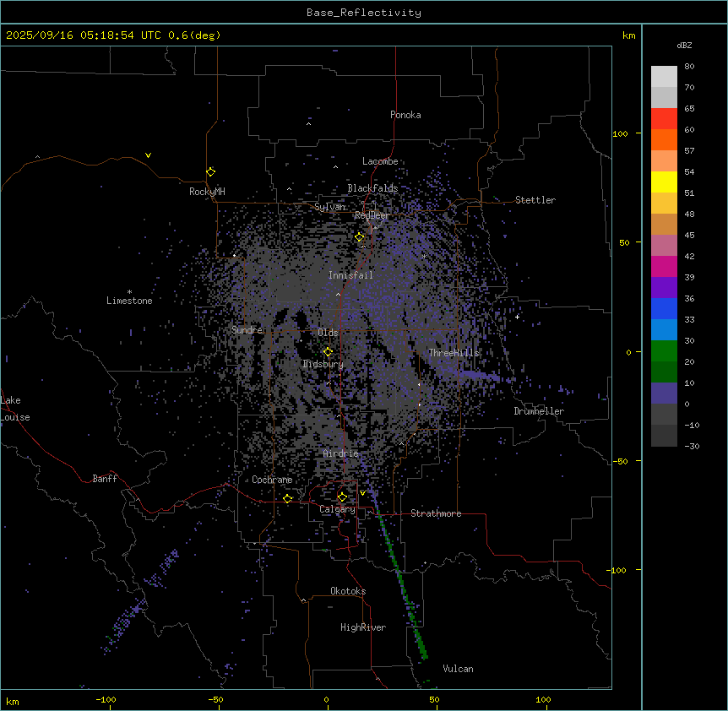Click the timestamp 2025/09/16 05:18:54 UTC

84,35
